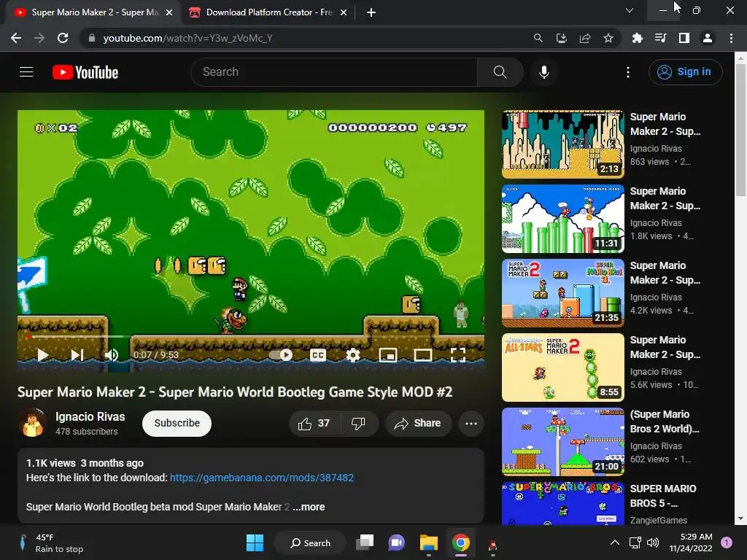Image resolution: width=747 pixels, height=560 pixels.
Task: Open File Explorer from the taskbar
Action: point(429,542)
